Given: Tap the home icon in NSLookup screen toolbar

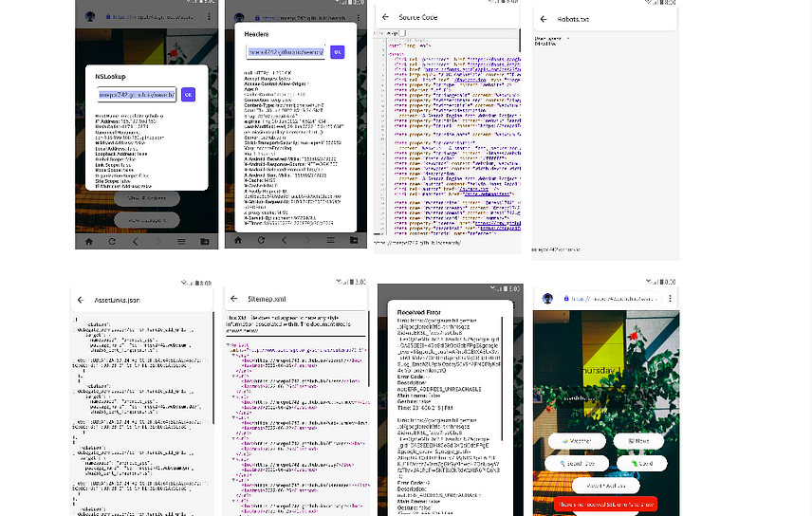Looking at the screenshot, I should click(x=89, y=242).
